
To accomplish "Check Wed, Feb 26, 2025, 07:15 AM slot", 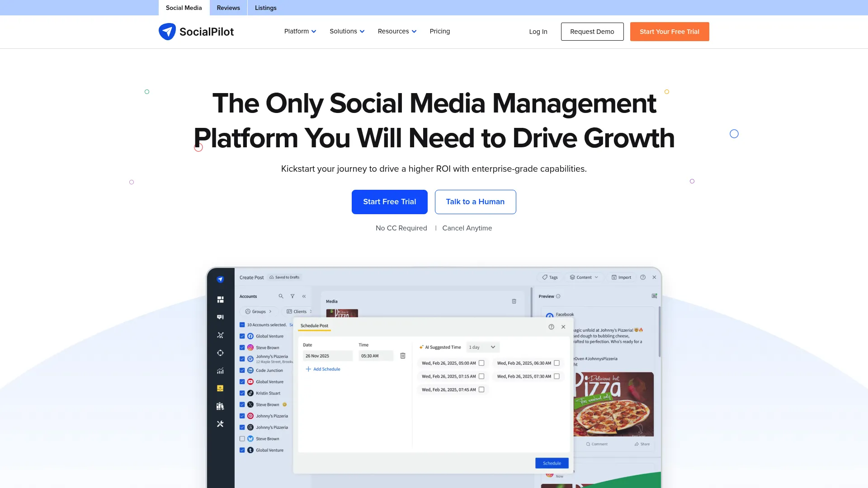I will [x=481, y=376].
